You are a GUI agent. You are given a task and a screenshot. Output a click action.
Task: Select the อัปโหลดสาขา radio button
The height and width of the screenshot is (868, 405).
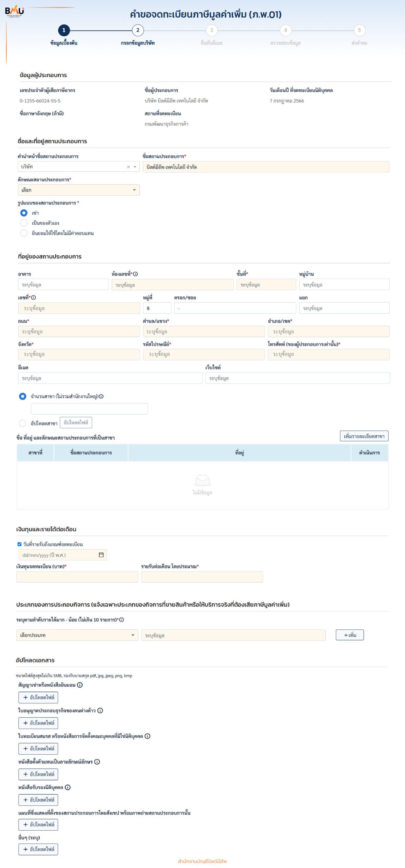point(23,423)
